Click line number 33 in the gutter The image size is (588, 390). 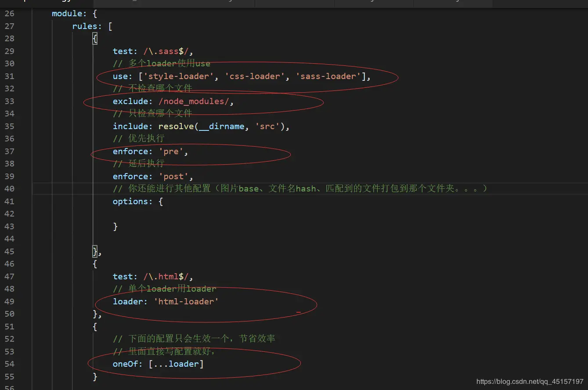(x=9, y=101)
